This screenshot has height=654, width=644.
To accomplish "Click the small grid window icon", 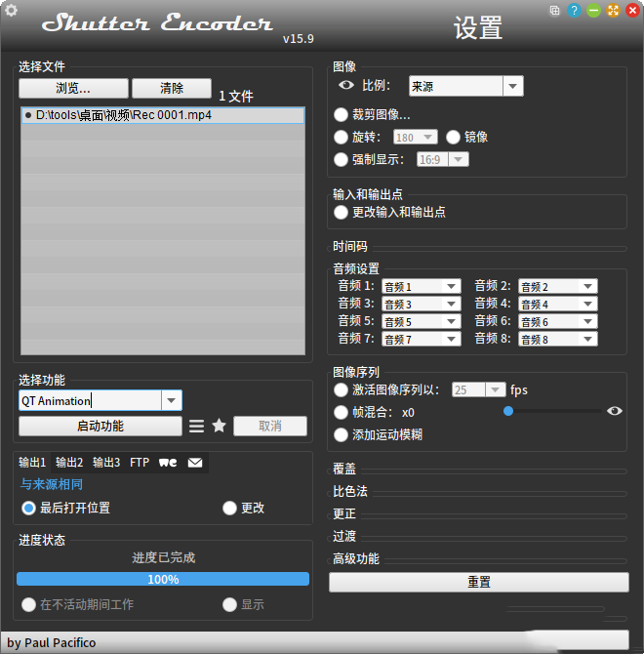I will coord(554,11).
